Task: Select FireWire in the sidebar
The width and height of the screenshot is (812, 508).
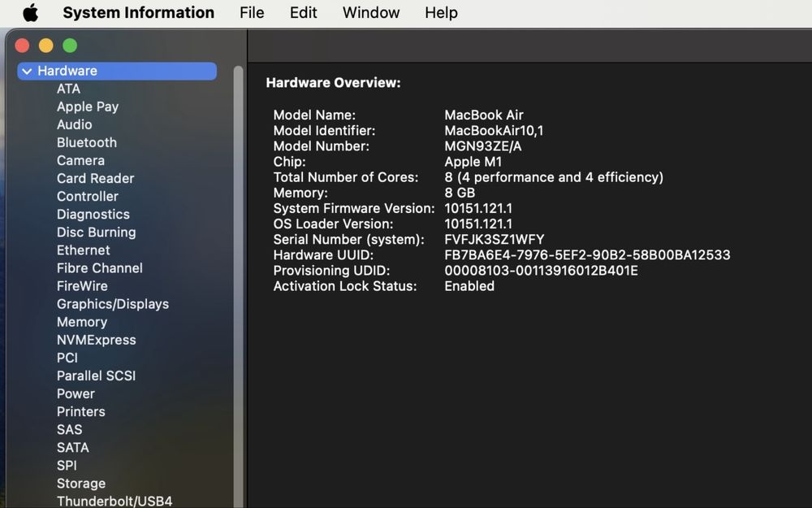Action: 82,286
